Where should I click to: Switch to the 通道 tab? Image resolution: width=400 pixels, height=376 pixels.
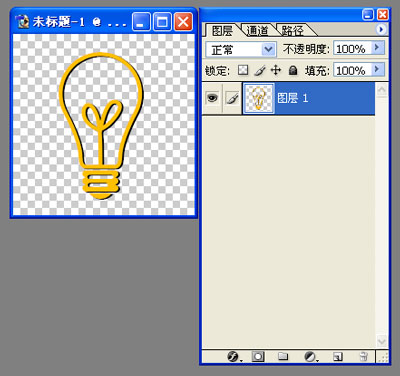[x=257, y=31]
